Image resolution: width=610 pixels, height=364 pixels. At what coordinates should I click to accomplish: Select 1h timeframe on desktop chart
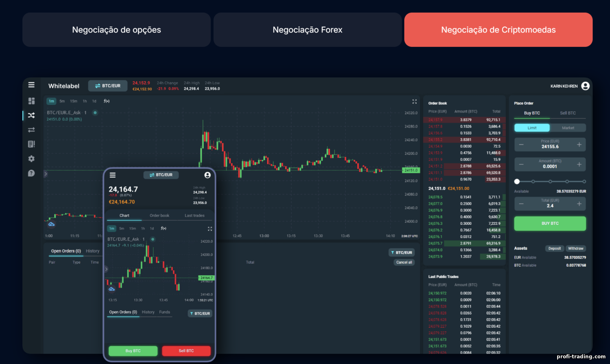[85, 101]
